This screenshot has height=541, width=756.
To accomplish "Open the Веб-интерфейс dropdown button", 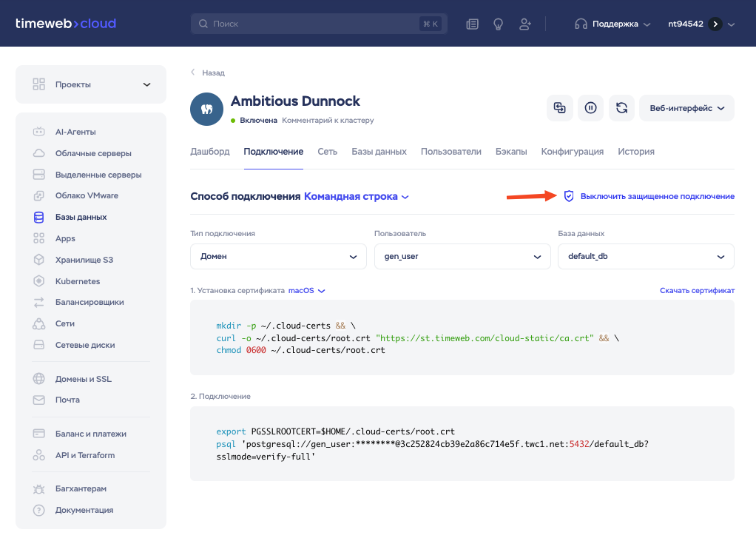I will (x=686, y=108).
